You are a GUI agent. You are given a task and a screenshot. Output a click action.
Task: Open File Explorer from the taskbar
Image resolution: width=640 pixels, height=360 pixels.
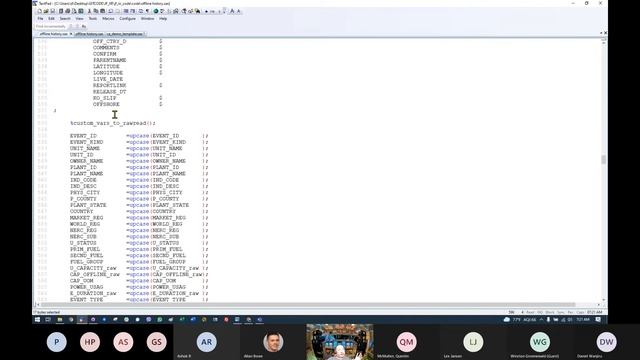click(x=60, y=320)
